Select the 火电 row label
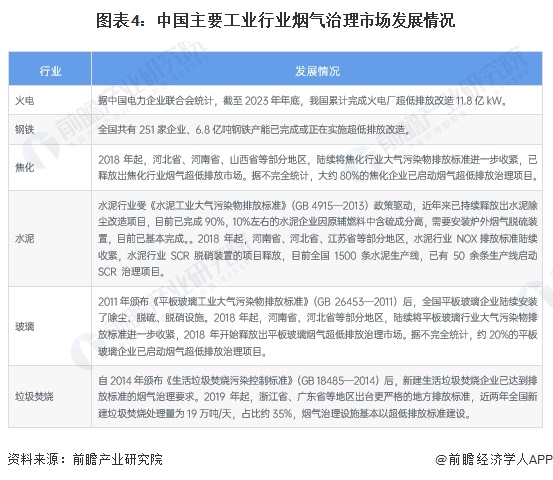The image size is (553, 480). coord(24,101)
